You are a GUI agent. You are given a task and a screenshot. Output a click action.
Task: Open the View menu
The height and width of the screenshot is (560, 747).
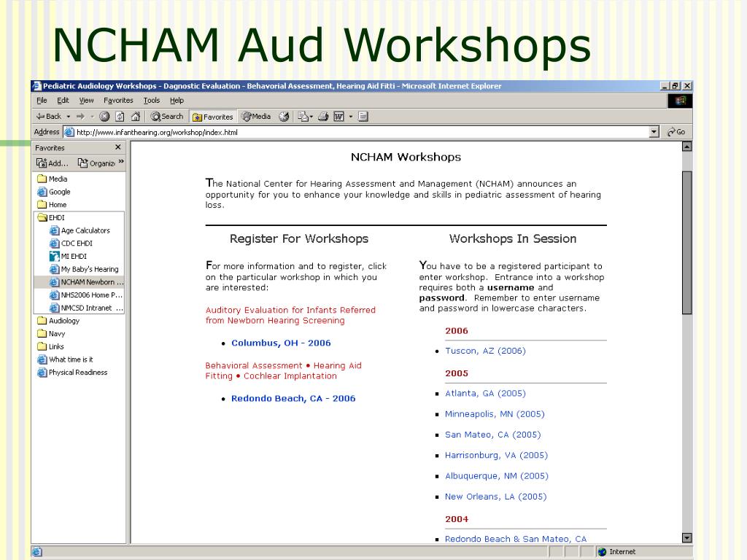click(x=86, y=100)
